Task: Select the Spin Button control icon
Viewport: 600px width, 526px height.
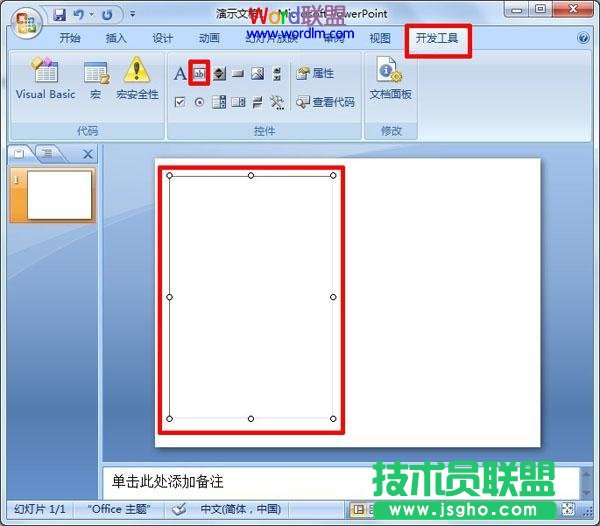Action: [x=219, y=73]
